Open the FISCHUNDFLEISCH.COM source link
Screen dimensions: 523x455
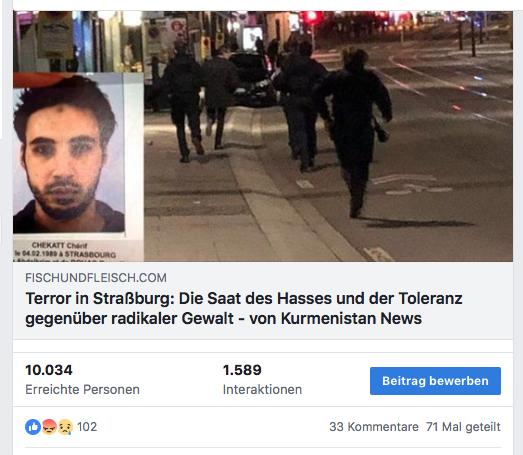pyautogui.click(x=96, y=278)
